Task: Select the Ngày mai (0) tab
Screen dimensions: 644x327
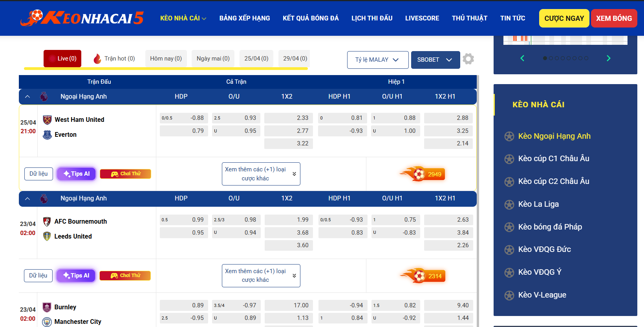Action: pyautogui.click(x=213, y=59)
